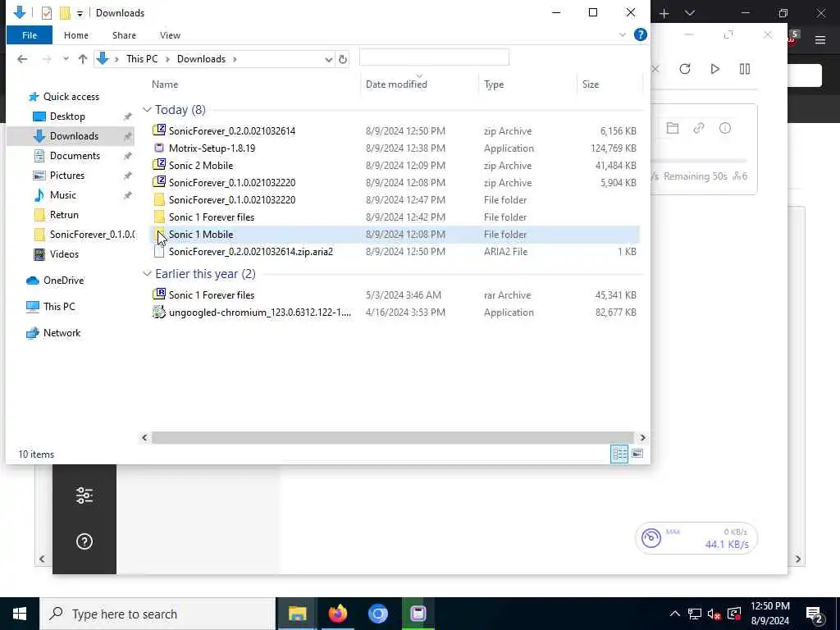Screen dimensions: 840x630
Task: Switch to details view layout icon
Action: click(x=619, y=454)
